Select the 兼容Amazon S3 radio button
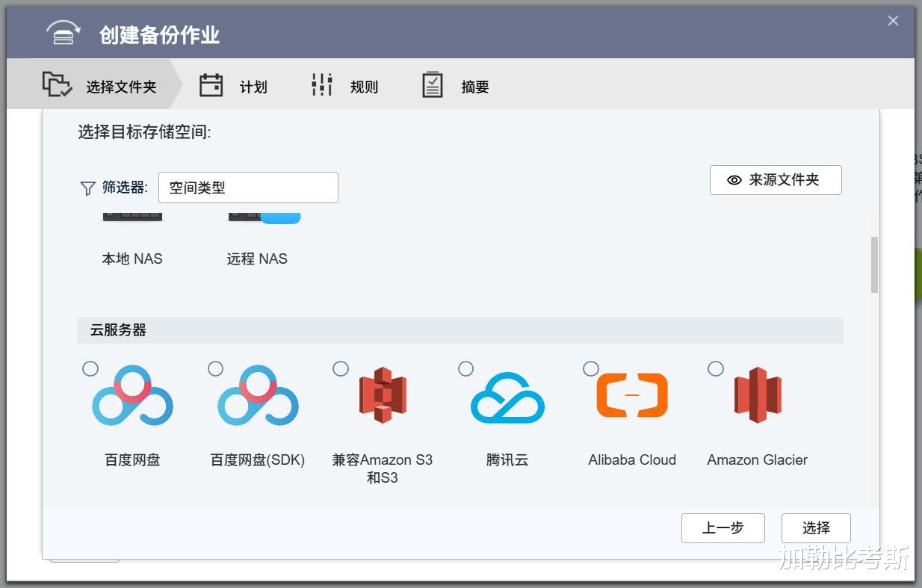Screen dimensions: 922x588 coord(340,368)
